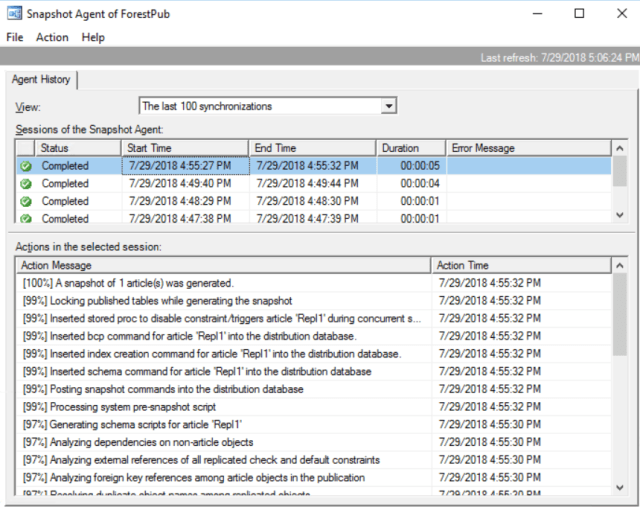Click green status icon of 4:47:38 PM session

(26, 218)
